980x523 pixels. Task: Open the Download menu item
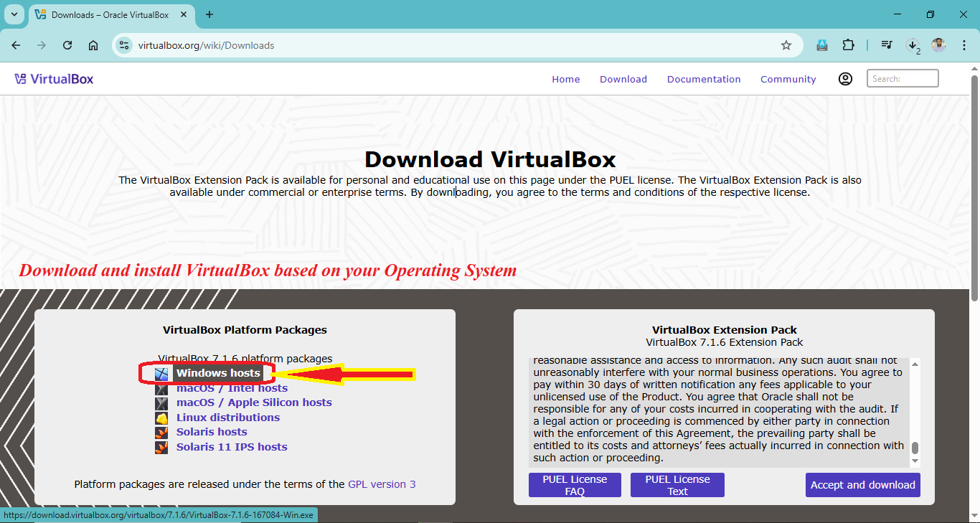(623, 80)
